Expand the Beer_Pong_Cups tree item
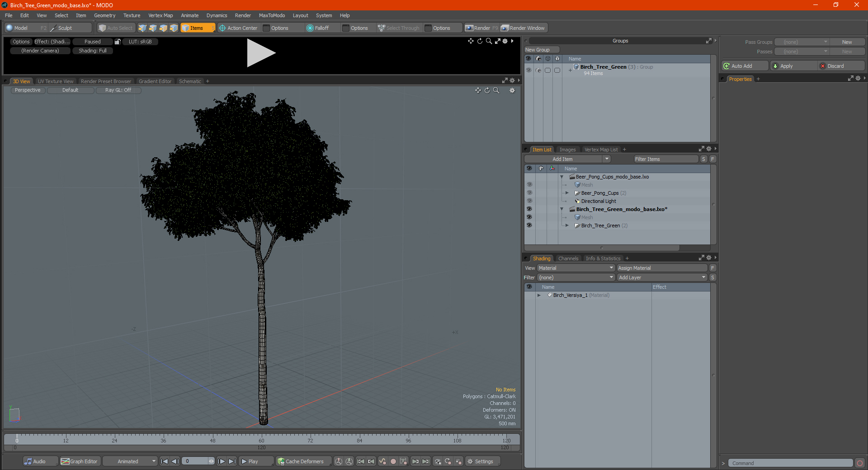Screen dimensions: 868x470 (567, 193)
